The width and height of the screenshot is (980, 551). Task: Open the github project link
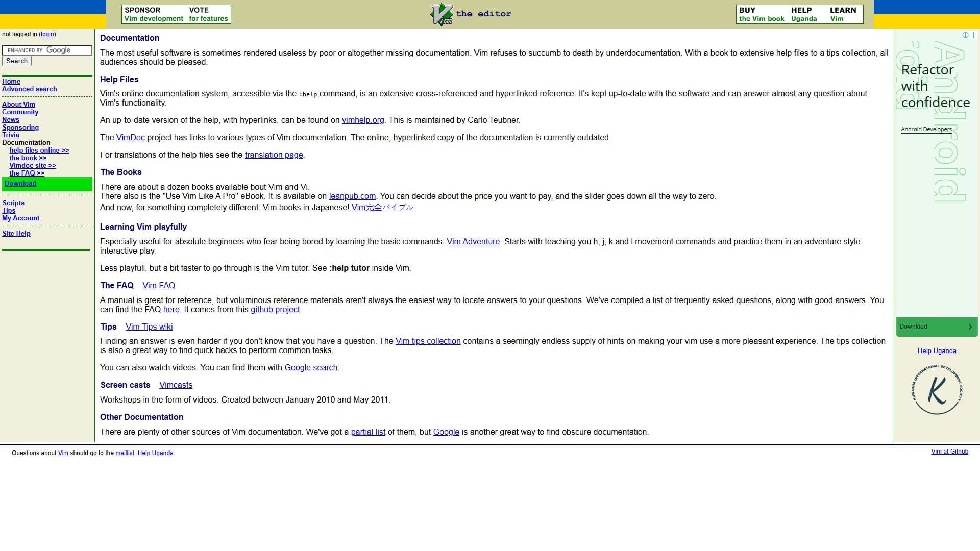pos(275,310)
